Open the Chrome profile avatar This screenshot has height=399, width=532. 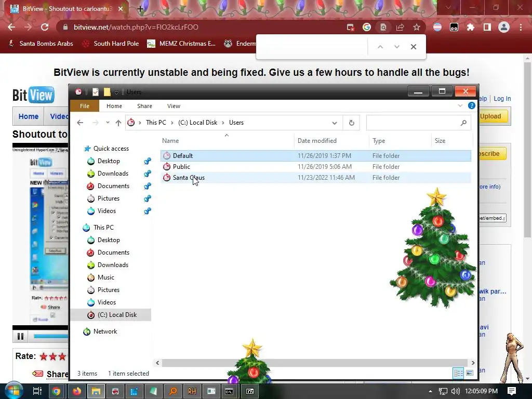[x=504, y=27]
